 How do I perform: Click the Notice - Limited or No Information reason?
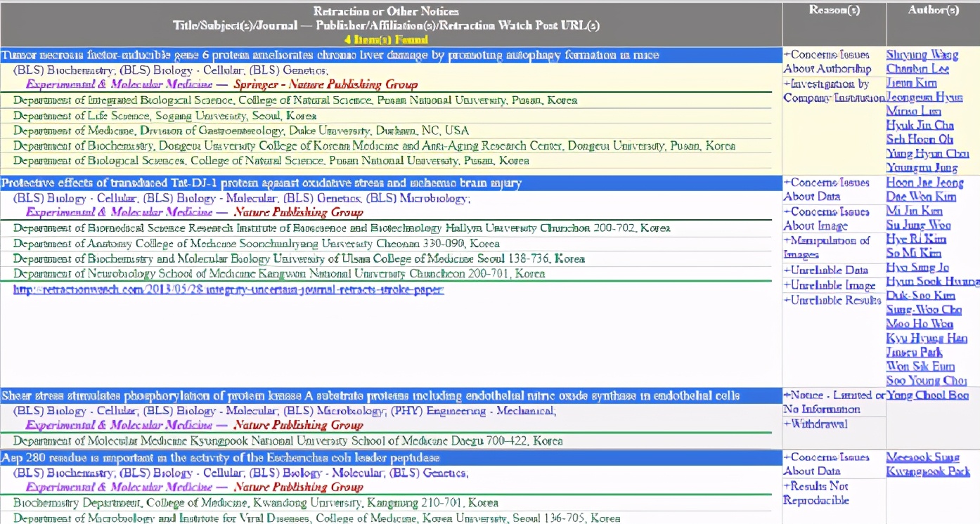click(x=834, y=402)
